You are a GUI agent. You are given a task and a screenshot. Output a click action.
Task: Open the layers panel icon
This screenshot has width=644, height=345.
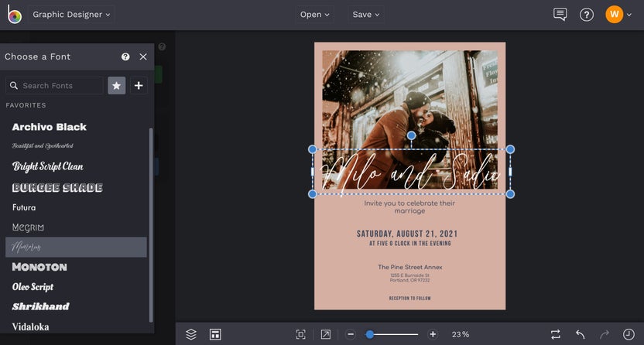[x=191, y=334]
